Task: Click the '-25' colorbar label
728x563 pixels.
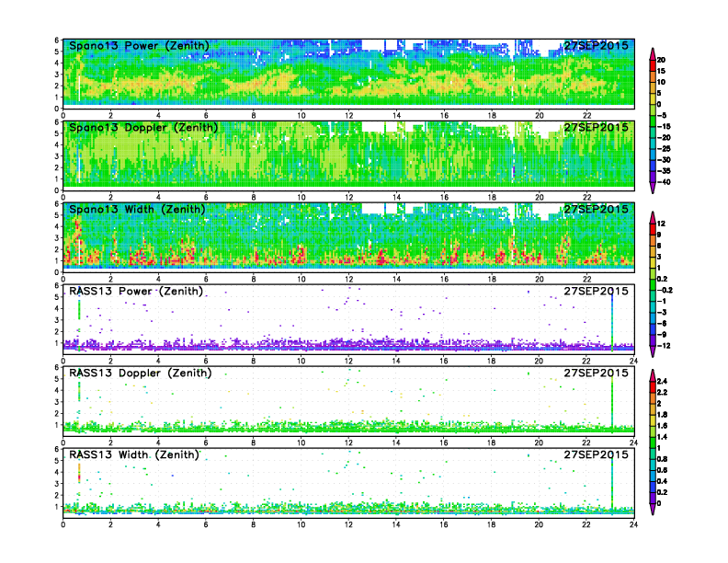Action: tap(664, 149)
